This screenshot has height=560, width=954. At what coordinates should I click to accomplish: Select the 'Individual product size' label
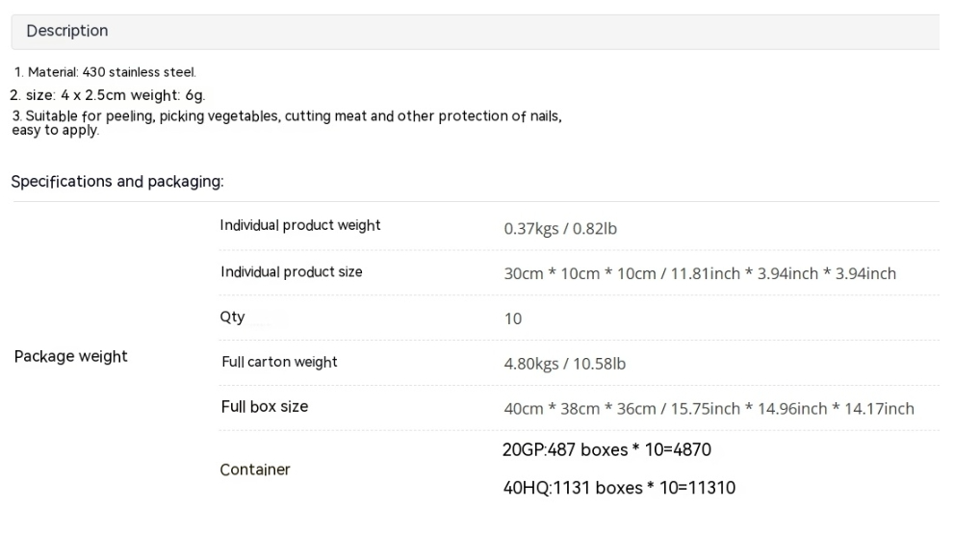point(292,271)
